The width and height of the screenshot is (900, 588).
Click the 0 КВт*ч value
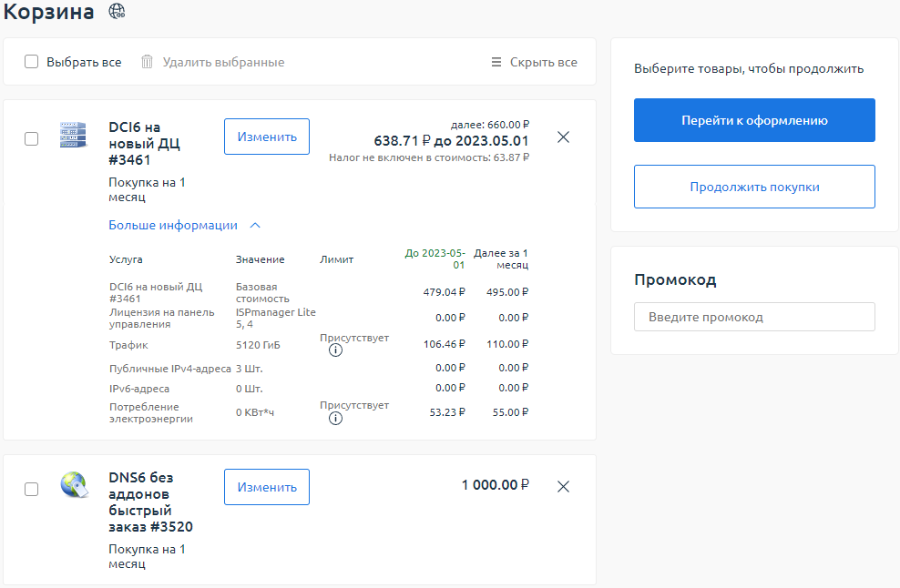point(255,412)
